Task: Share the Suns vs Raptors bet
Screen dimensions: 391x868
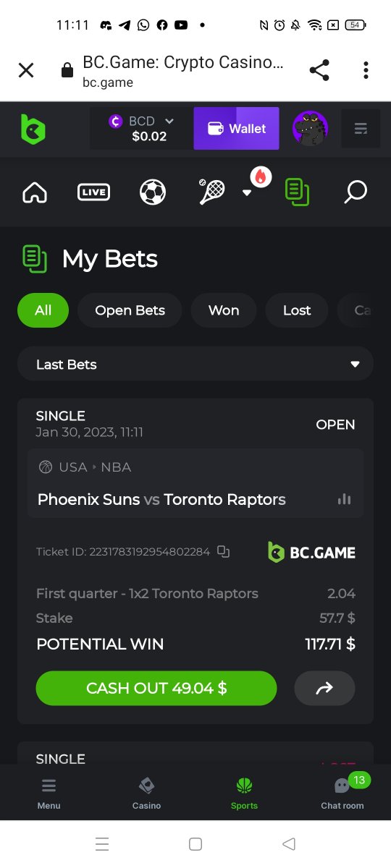Action: 324,688
